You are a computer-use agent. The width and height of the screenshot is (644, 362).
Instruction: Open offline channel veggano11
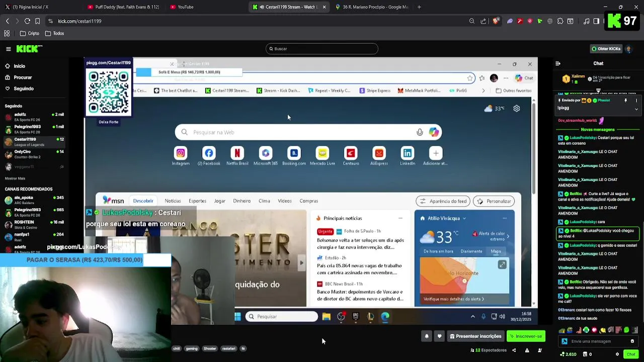[34, 166]
